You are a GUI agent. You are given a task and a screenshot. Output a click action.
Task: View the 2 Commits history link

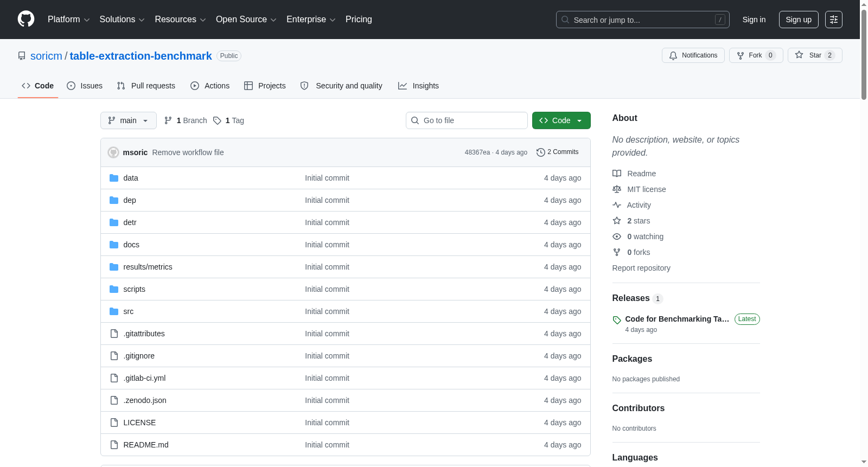tap(557, 152)
